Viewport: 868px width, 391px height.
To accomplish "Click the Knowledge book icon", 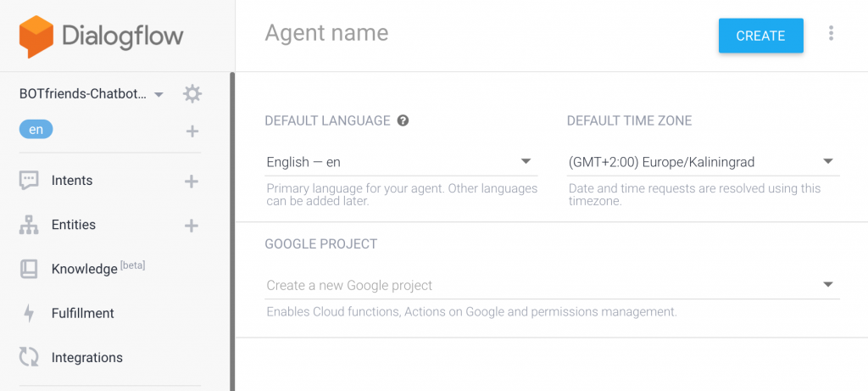I will [x=29, y=269].
